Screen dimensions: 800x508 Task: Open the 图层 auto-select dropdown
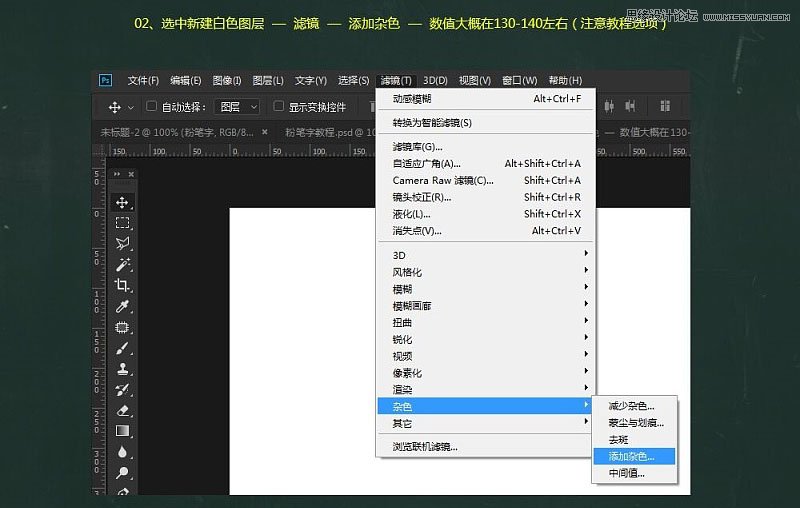coord(238,107)
